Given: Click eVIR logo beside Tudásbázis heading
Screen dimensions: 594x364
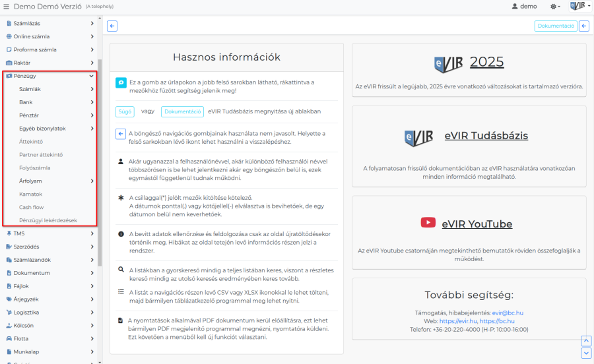Looking at the screenshot, I should [x=419, y=138].
